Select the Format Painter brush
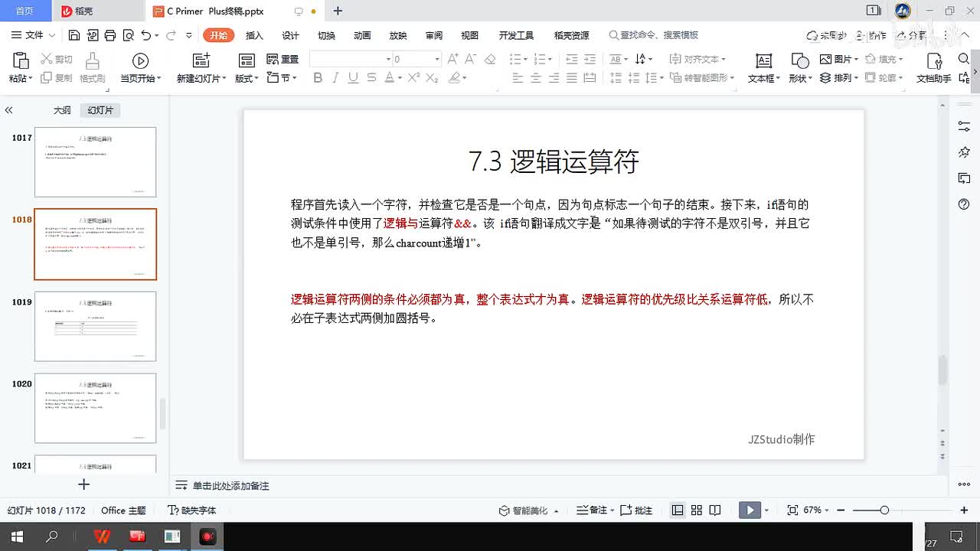Screen dimensions: 980x551 point(93,60)
